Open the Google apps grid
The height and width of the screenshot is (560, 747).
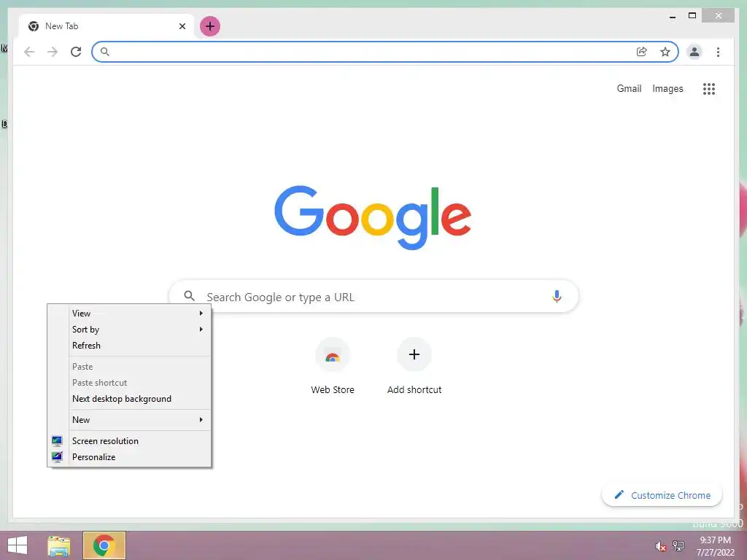709,88
